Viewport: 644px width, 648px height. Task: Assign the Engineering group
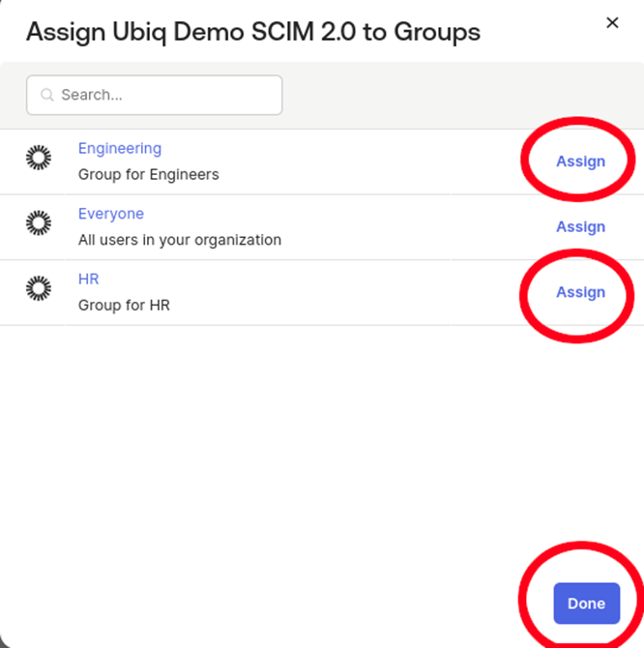[x=580, y=162]
